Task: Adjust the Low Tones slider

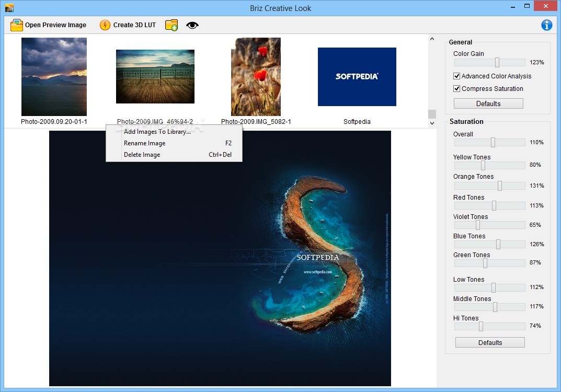Action: [493, 287]
